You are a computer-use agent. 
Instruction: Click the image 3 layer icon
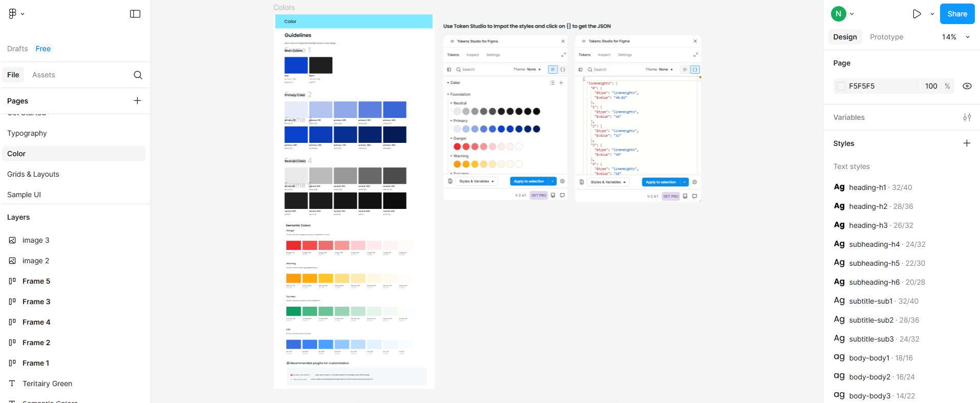12,240
